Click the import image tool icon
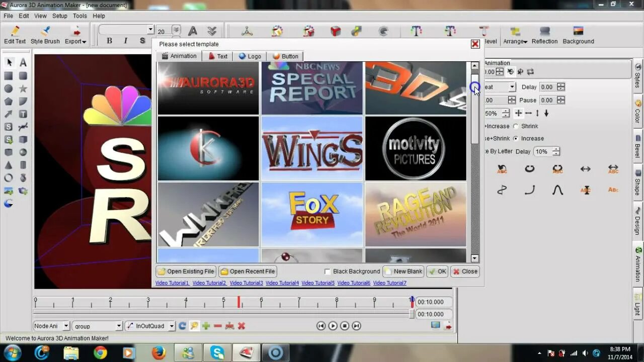Image resolution: width=644 pixels, height=362 pixels. click(9, 191)
